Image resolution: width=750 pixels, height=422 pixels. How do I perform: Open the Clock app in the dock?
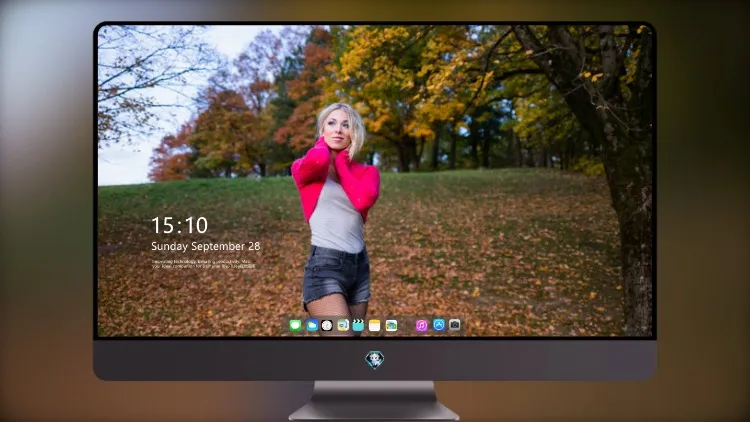[327, 326]
